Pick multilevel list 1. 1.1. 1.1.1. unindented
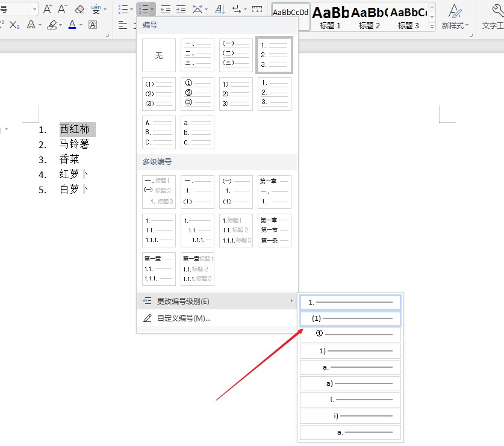The height and width of the screenshot is (446, 504). 159,231
